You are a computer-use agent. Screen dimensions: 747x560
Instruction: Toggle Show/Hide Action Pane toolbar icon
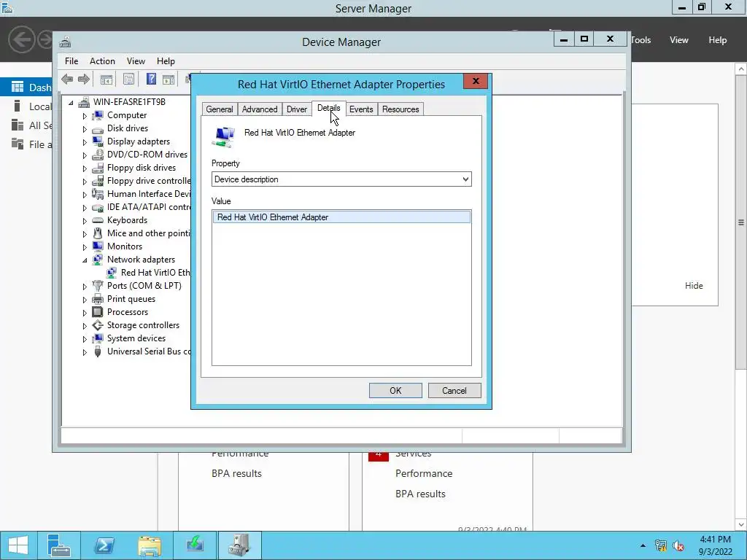pos(169,79)
